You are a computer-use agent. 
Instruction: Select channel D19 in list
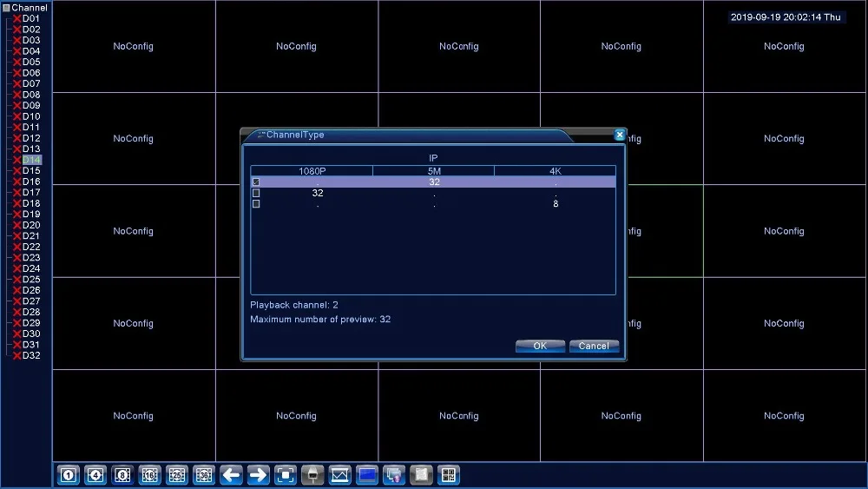coord(31,215)
